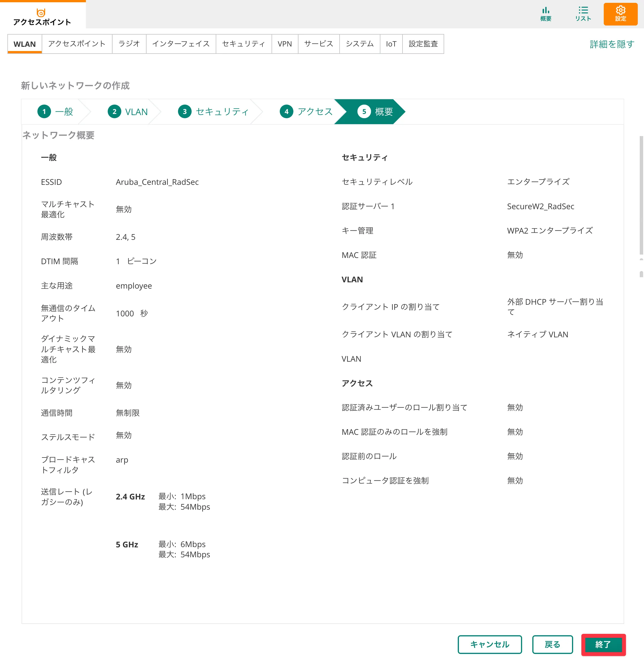This screenshot has height=665, width=644.
Task: Click the 戻る back button
Action: point(552,644)
